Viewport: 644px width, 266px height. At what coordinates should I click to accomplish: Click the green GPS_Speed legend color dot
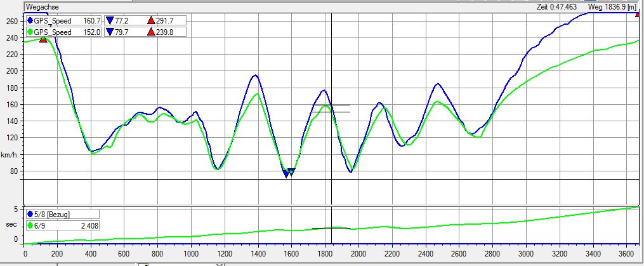(30, 32)
